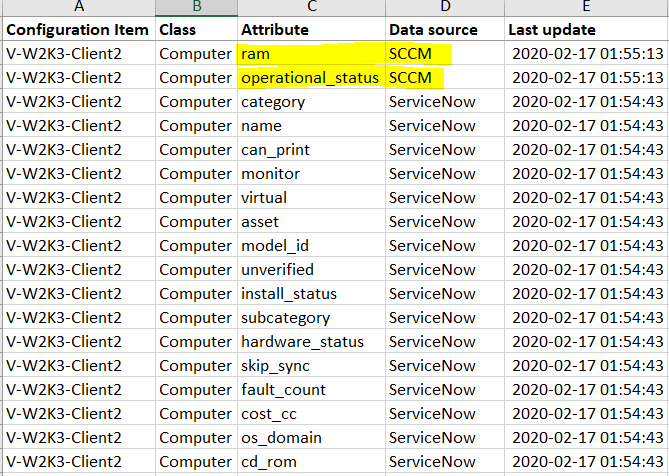Select column B header
Screen dimensions: 669x476
[196, 7]
